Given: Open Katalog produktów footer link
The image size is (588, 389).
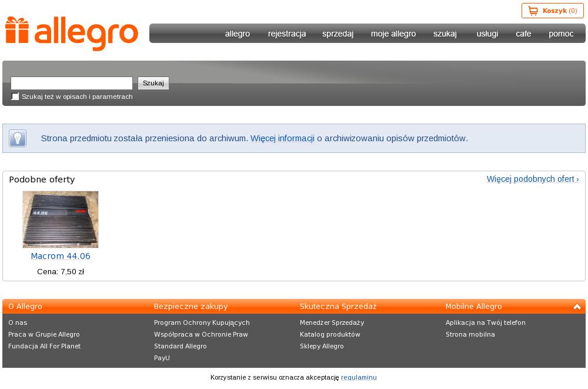Looking at the screenshot, I should (x=330, y=334).
